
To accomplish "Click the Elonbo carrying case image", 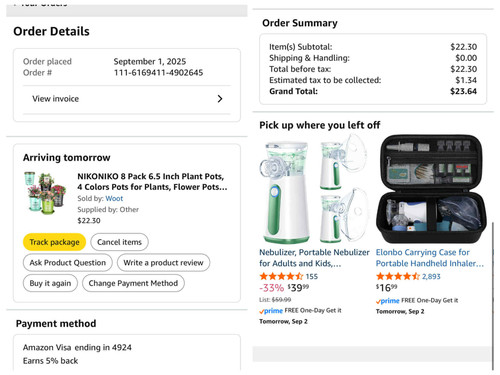I will tap(431, 189).
